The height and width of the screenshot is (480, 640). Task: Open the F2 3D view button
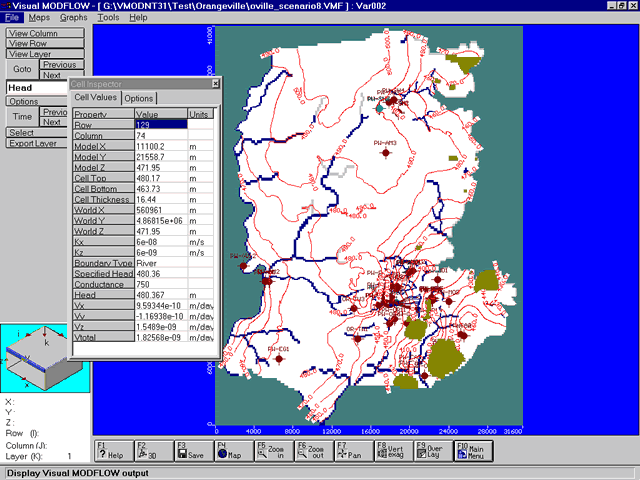coord(154,451)
